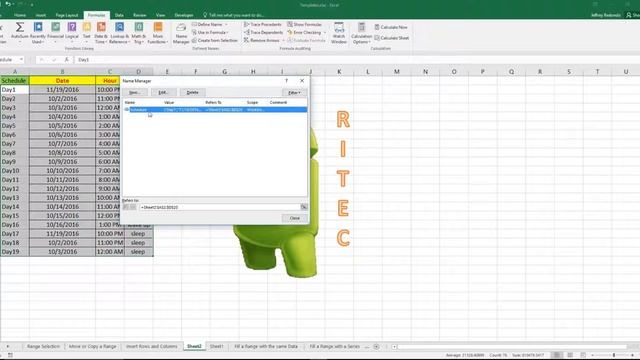Open Logical functions menu
The width and height of the screenshot is (640, 360).
(72, 33)
